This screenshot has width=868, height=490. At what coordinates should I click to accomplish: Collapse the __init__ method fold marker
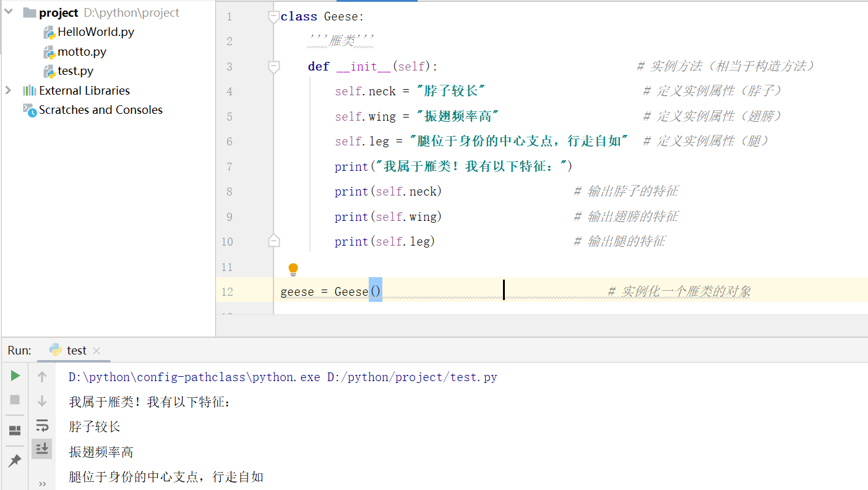pyautogui.click(x=274, y=67)
